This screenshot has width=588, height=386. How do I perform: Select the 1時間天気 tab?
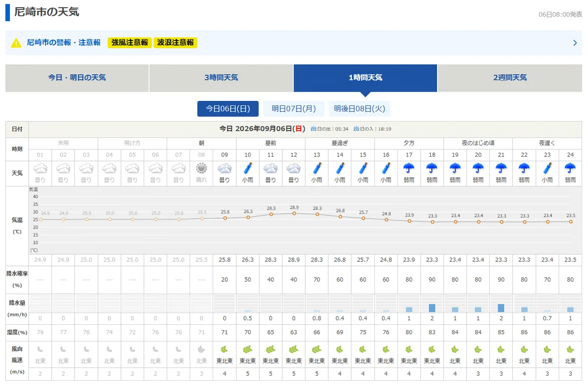point(365,78)
